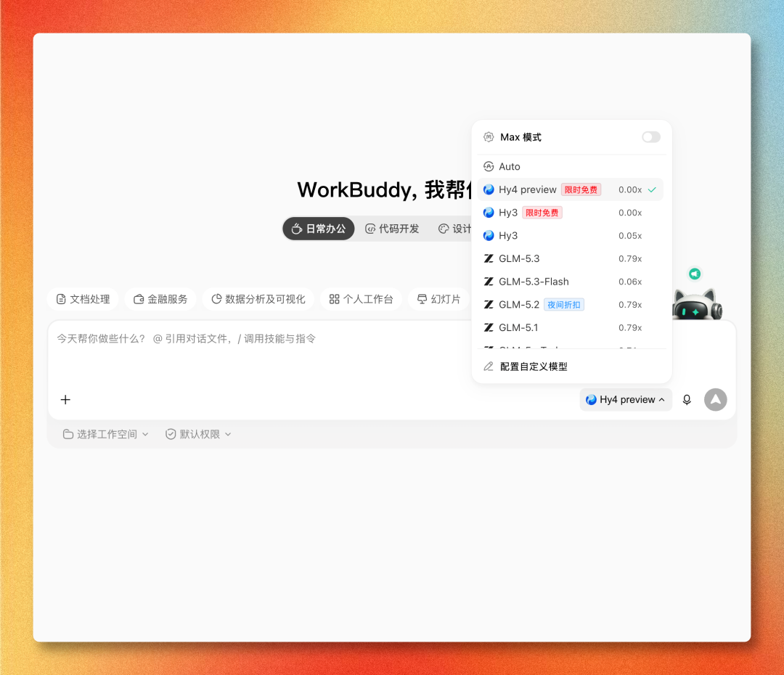The image size is (784, 675).
Task: Click the 0.06x value for GLM-5.3-Flash
Action: (x=630, y=282)
